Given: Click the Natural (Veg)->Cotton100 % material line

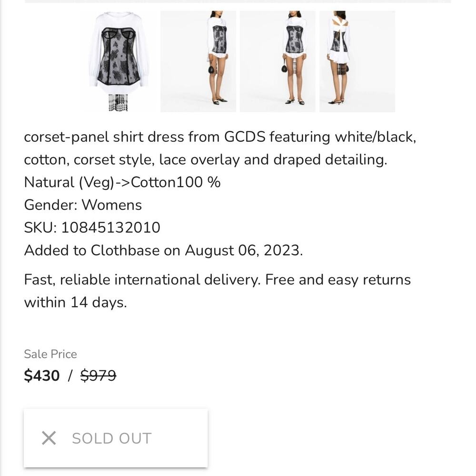Looking at the screenshot, I should (x=122, y=182).
